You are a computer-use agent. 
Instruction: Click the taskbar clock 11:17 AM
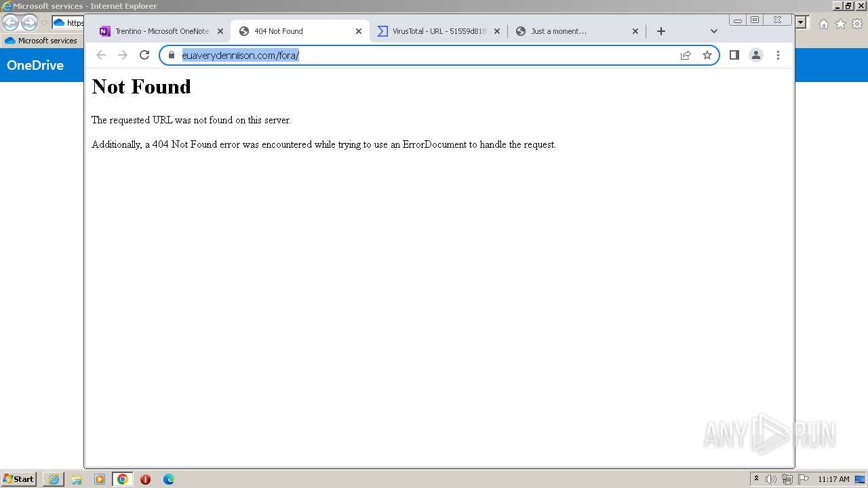tap(833, 479)
